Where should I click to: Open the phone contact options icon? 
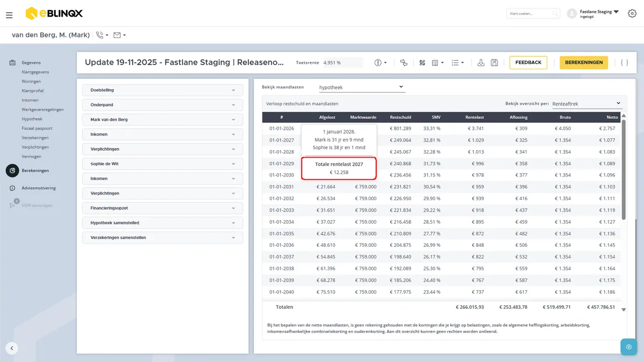102,35
